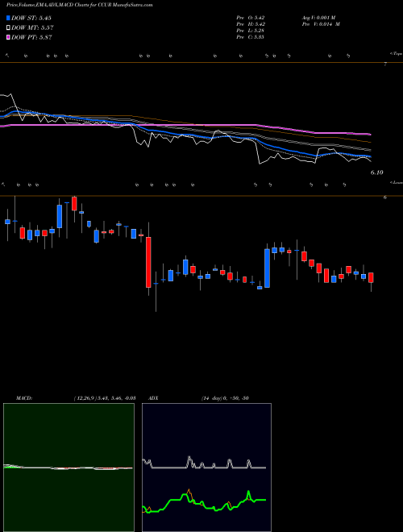Click the ADX (14 day) values text
This screenshot has height=532, width=403.
(225, 398)
